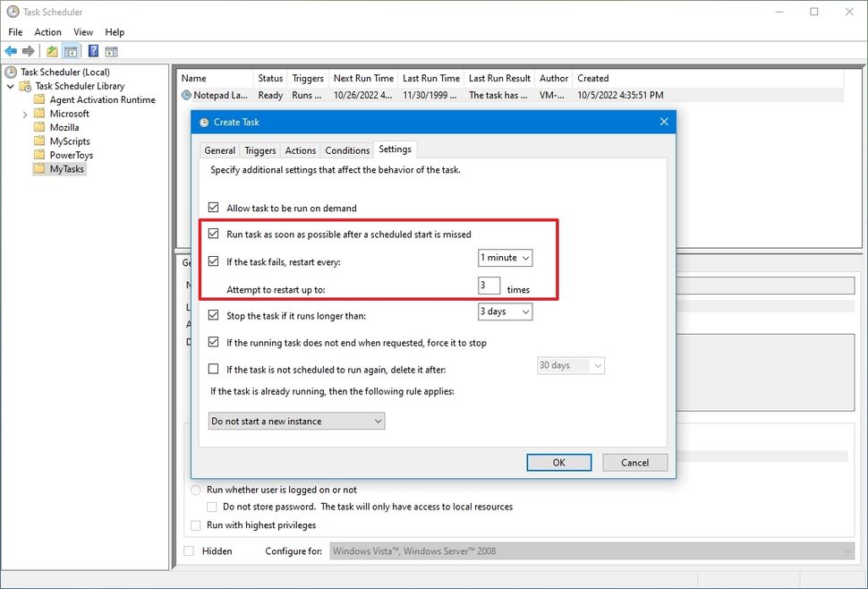This screenshot has width=868, height=589.
Task: Click the restart attempts number field
Action: point(489,286)
